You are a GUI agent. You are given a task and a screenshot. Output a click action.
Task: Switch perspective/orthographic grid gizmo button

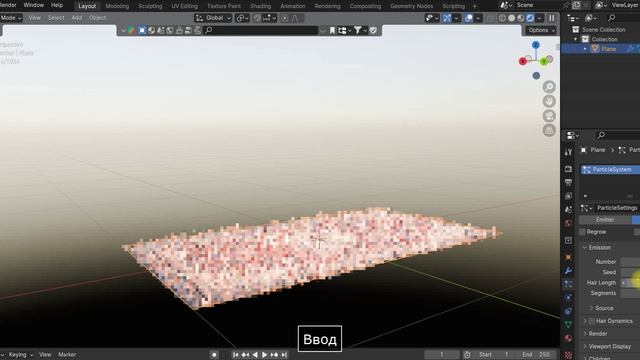[x=549, y=131]
